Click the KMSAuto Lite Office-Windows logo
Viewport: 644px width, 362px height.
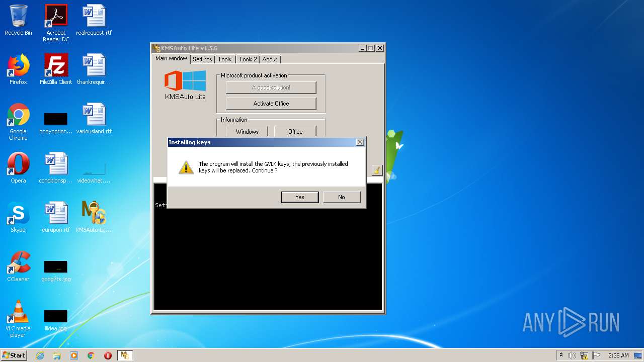(185, 81)
